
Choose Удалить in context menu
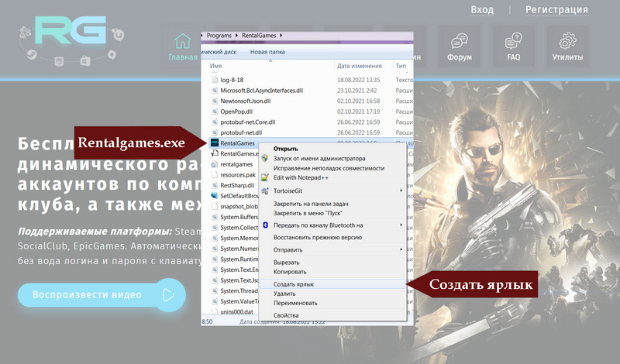284,294
